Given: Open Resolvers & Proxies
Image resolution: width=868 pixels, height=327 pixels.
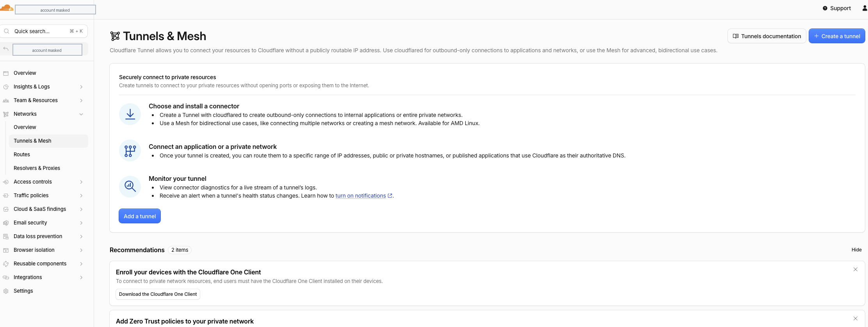Looking at the screenshot, I should [48, 168].
